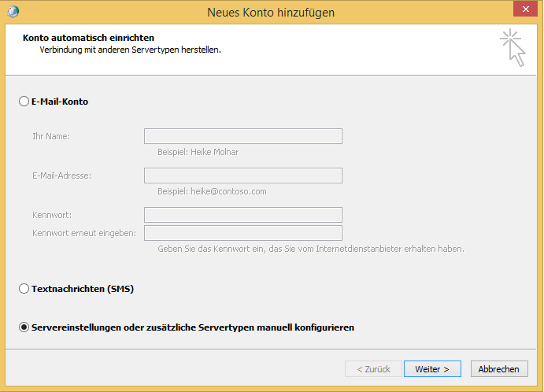Screen dimensions: 544x392
Task: Click the Verbindung mit anderen Servertypen subtitle
Action: click(130, 50)
